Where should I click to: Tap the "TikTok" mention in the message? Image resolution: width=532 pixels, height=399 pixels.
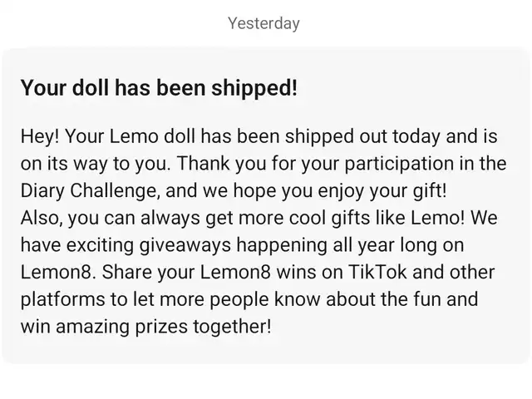377,272
